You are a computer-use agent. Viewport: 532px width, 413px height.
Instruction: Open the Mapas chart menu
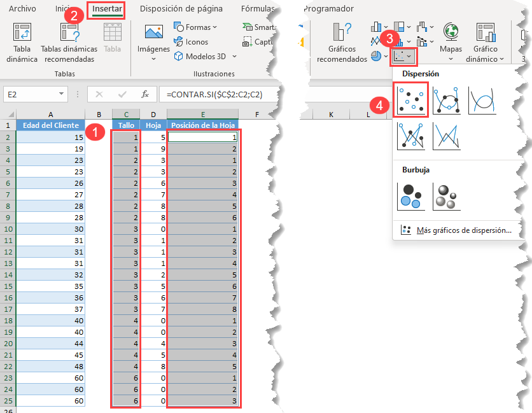coord(451,42)
